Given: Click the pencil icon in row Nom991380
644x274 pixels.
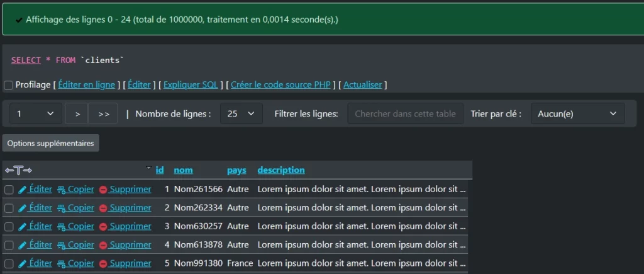Looking at the screenshot, I should coord(23,264).
